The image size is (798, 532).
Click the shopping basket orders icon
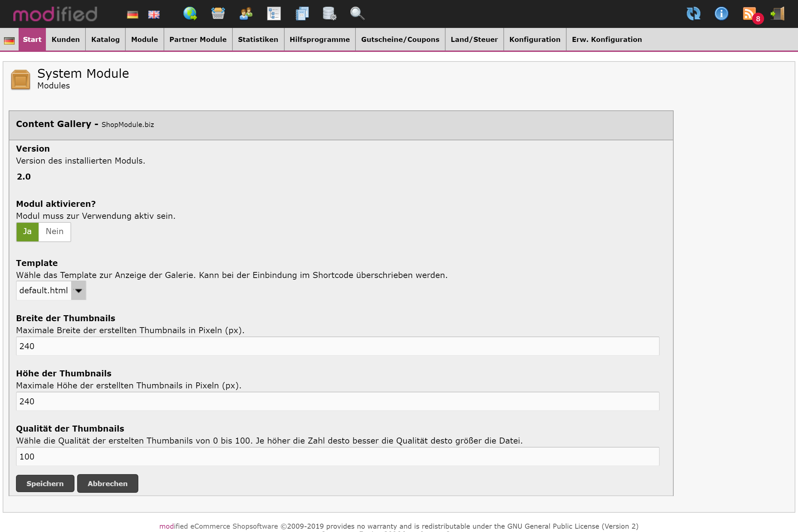[218, 14]
